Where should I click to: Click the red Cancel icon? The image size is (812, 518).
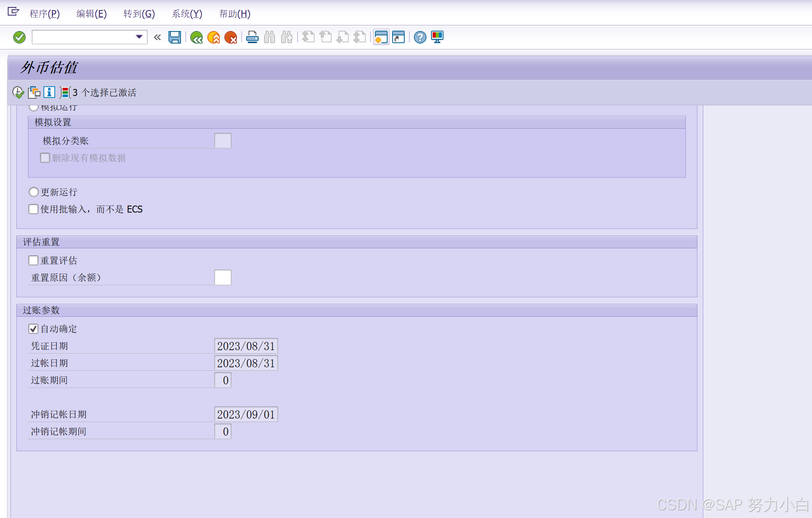click(x=231, y=37)
